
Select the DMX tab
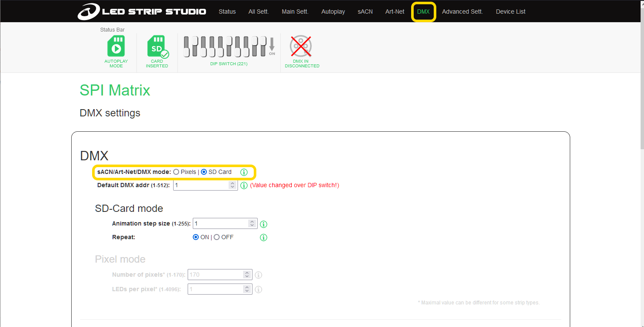pos(424,12)
